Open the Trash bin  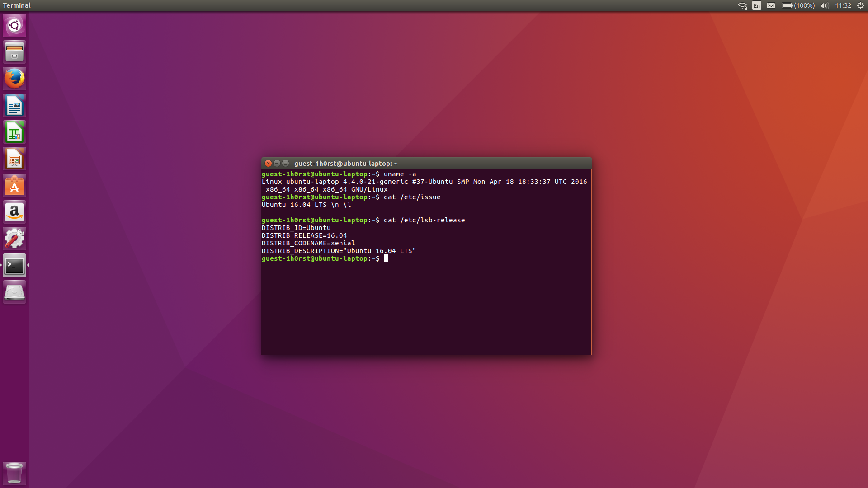click(14, 473)
